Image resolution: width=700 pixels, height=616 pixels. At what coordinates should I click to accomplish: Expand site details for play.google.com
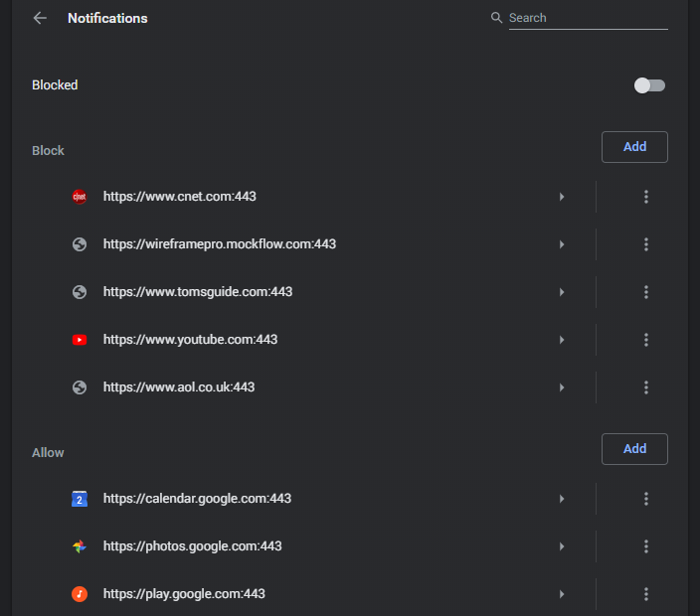[562, 594]
